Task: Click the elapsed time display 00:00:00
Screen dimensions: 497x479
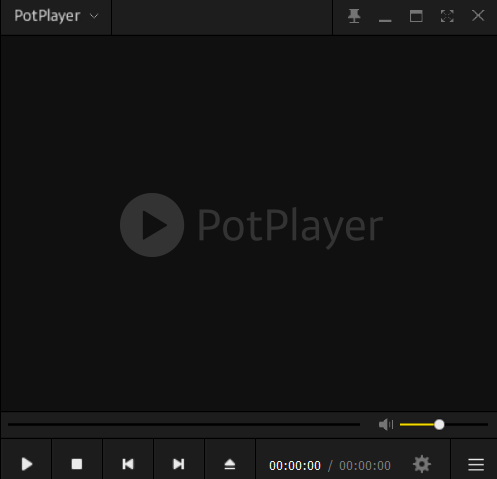Action: pyautogui.click(x=295, y=465)
